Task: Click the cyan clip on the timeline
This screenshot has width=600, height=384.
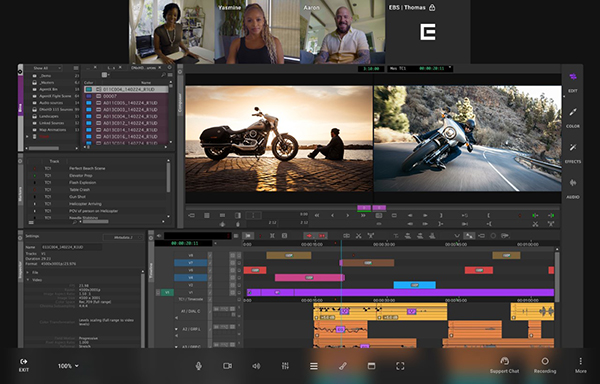Action: coord(414,285)
